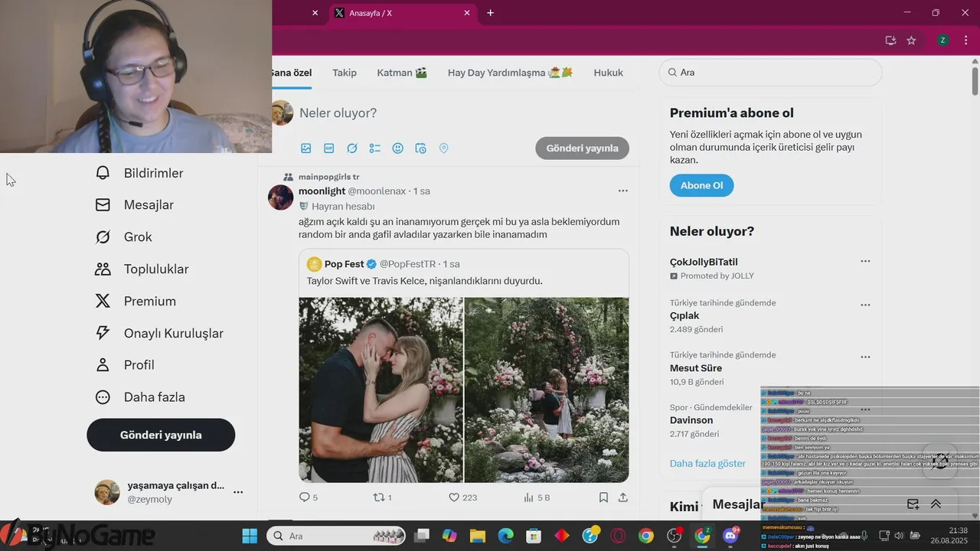Open the GIF picker in composer
This screenshot has width=980, height=551.
(x=329, y=148)
